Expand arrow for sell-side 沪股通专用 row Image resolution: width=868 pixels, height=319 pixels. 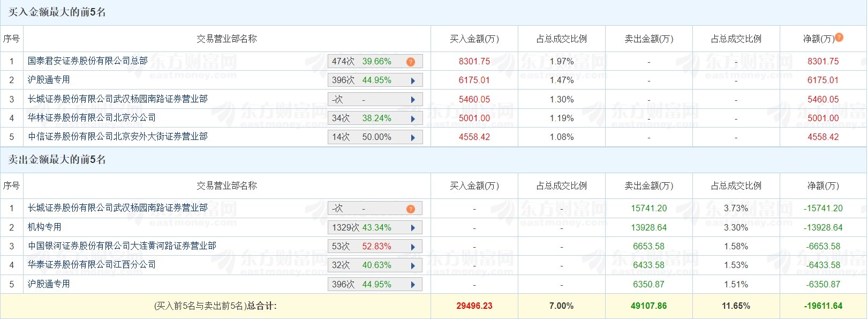point(413,285)
